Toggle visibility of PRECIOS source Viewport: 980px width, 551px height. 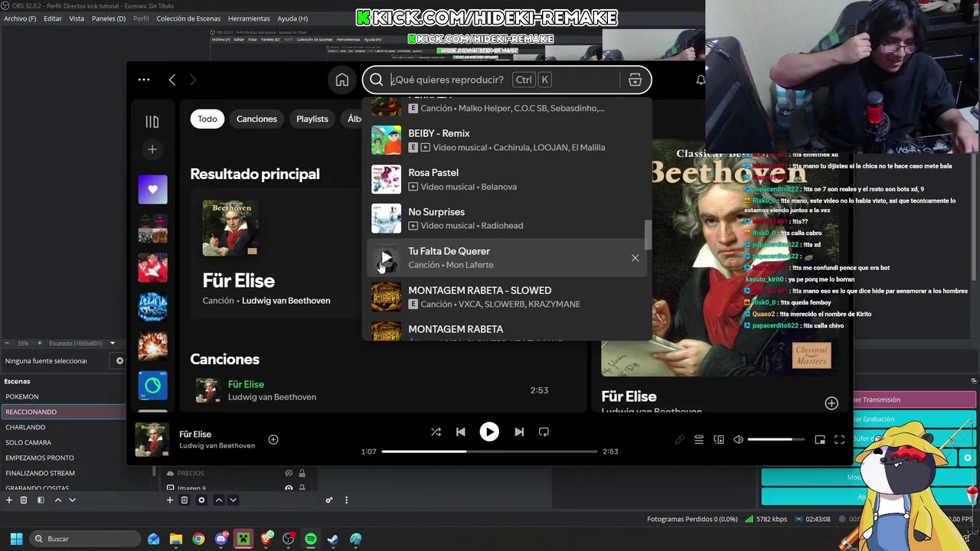coord(289,474)
